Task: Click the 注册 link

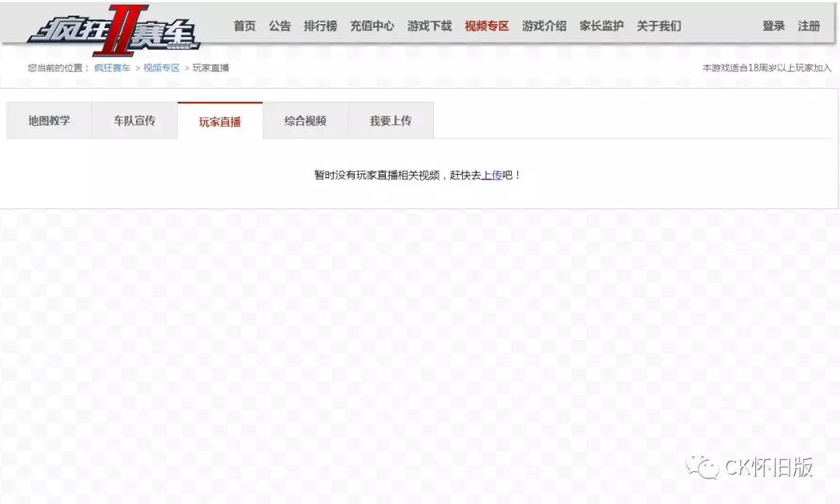Action: tap(809, 26)
